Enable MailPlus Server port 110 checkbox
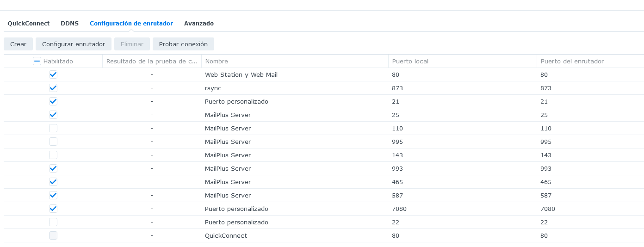Screen dimensions: 644x247 pyautogui.click(x=53, y=128)
